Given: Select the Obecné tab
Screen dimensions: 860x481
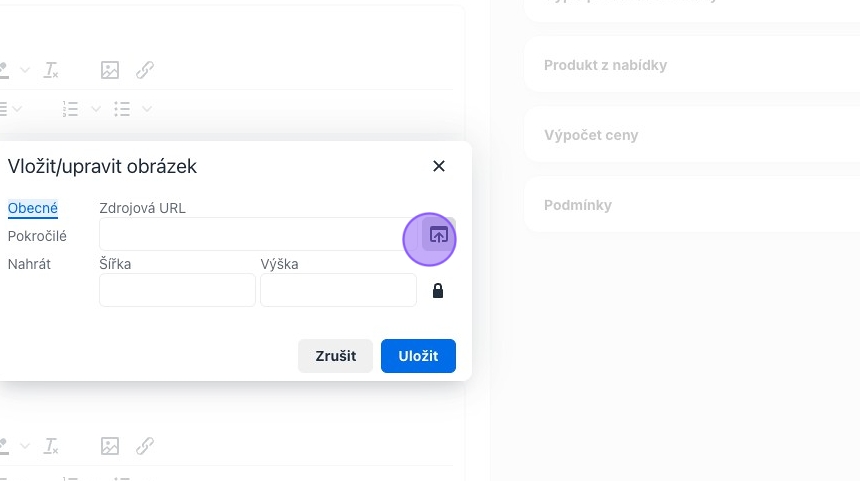Looking at the screenshot, I should (x=33, y=208).
